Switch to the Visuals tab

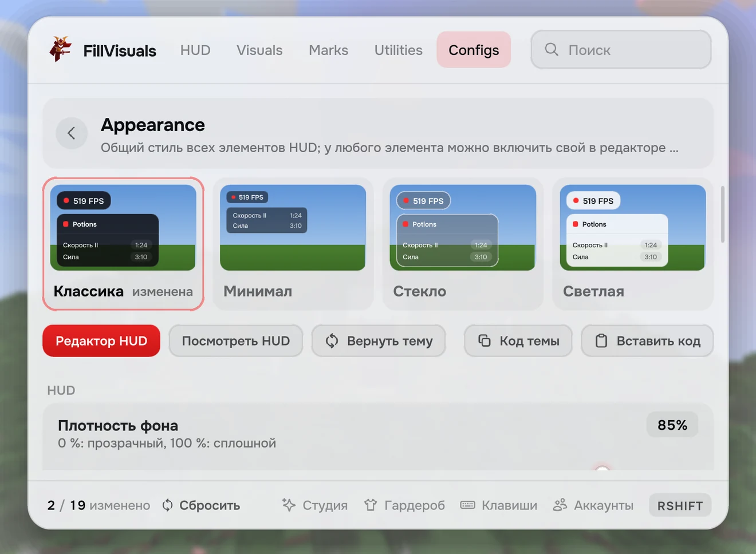click(x=259, y=50)
